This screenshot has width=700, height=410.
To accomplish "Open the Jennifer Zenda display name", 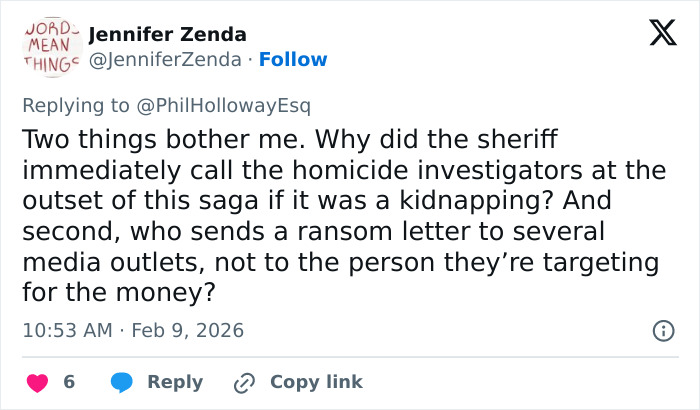I will (x=167, y=35).
